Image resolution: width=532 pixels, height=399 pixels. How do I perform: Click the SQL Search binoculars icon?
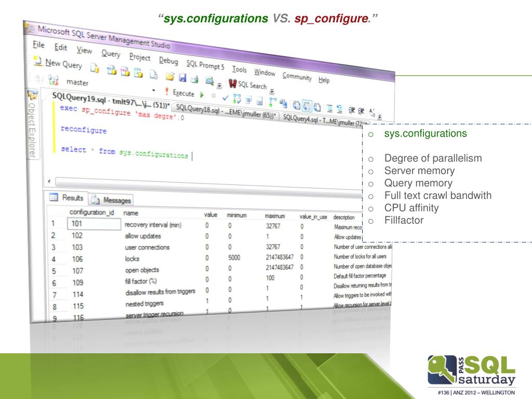pyautogui.click(x=232, y=83)
